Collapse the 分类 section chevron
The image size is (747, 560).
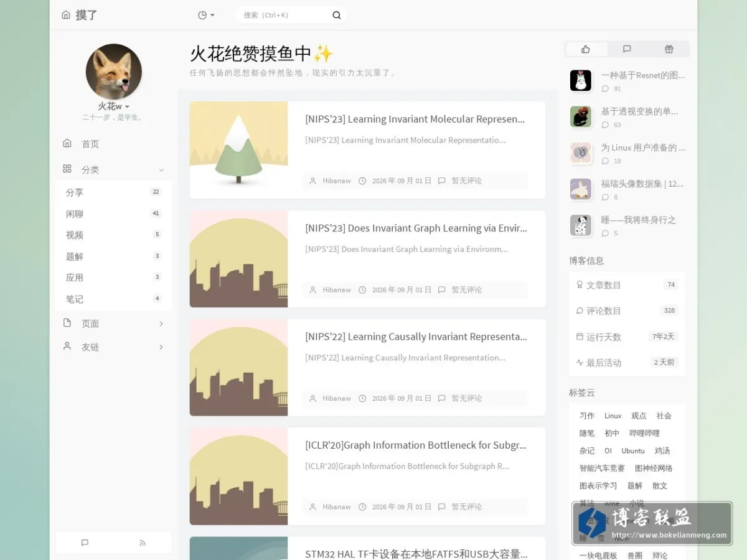pyautogui.click(x=161, y=170)
